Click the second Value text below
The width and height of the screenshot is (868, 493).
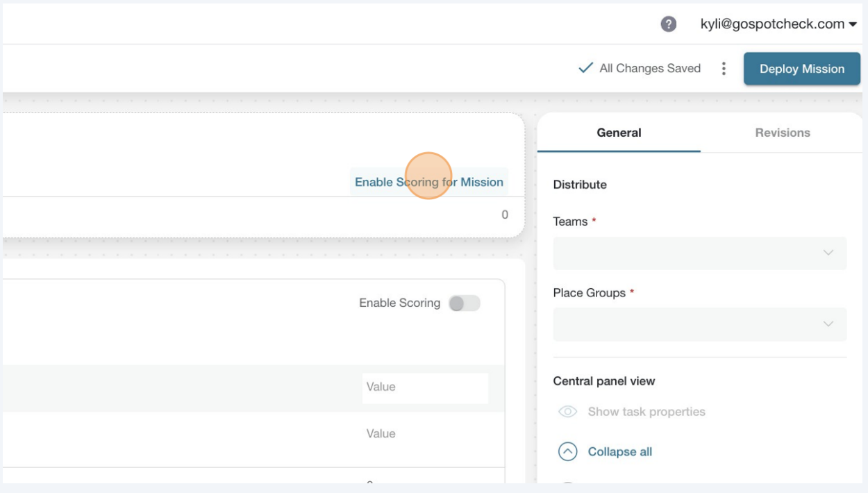tap(381, 433)
